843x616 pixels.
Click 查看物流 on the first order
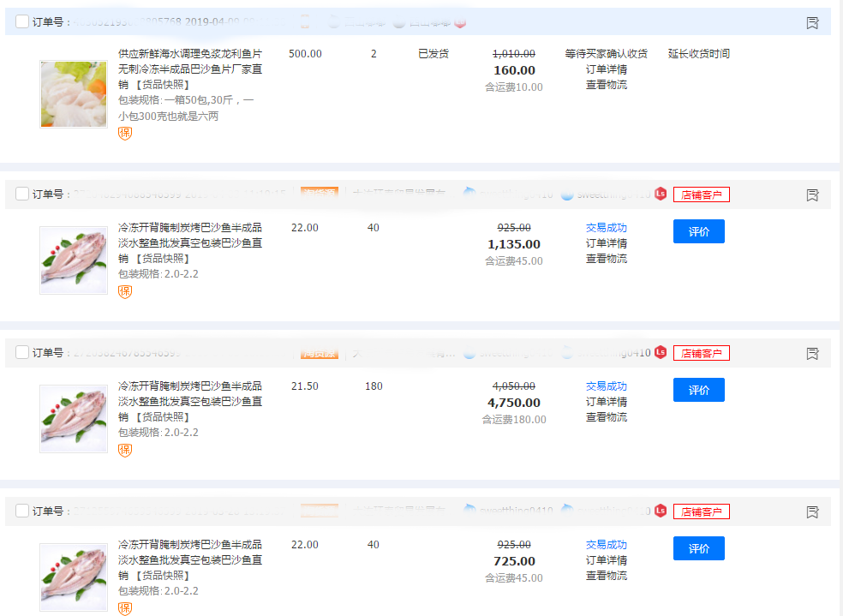(606, 86)
